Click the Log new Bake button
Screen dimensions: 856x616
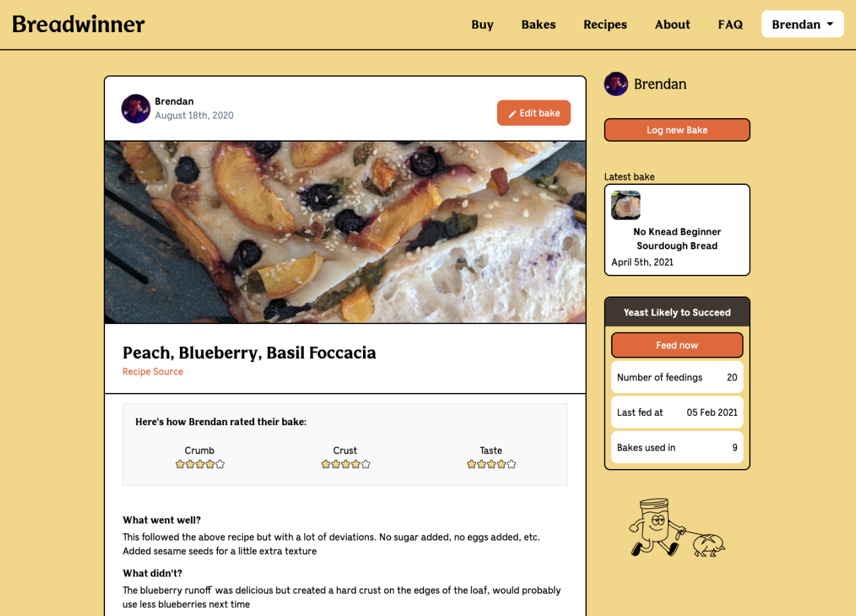[677, 130]
